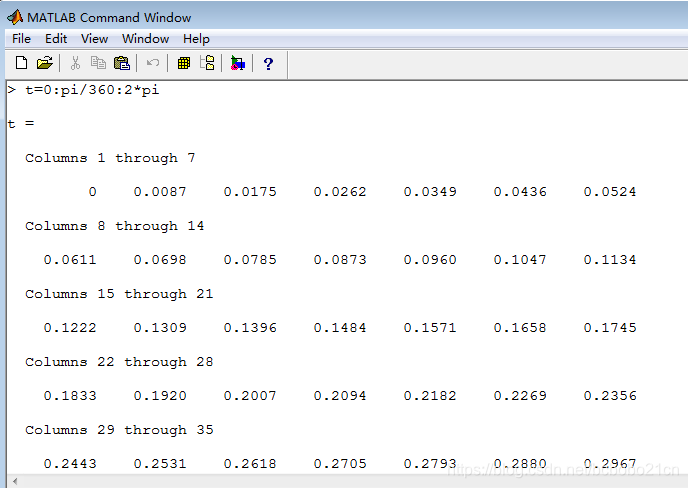Click the value 0.1134

click(610, 260)
